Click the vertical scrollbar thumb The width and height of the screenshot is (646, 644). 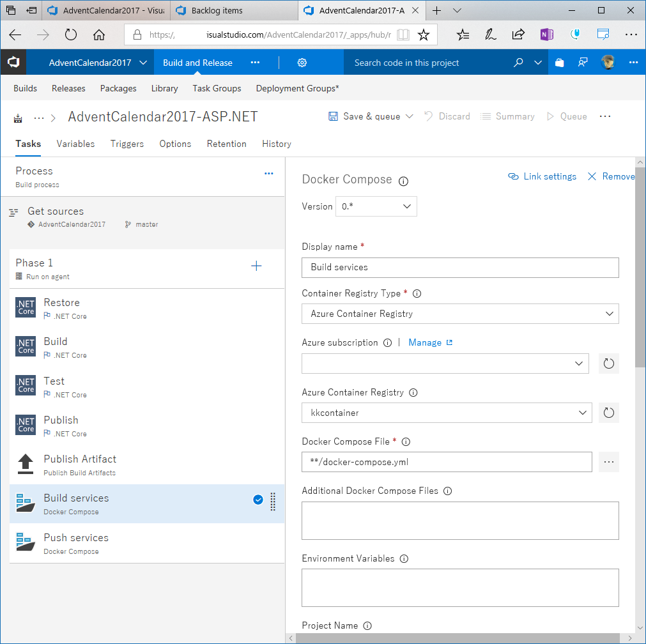tap(640, 266)
